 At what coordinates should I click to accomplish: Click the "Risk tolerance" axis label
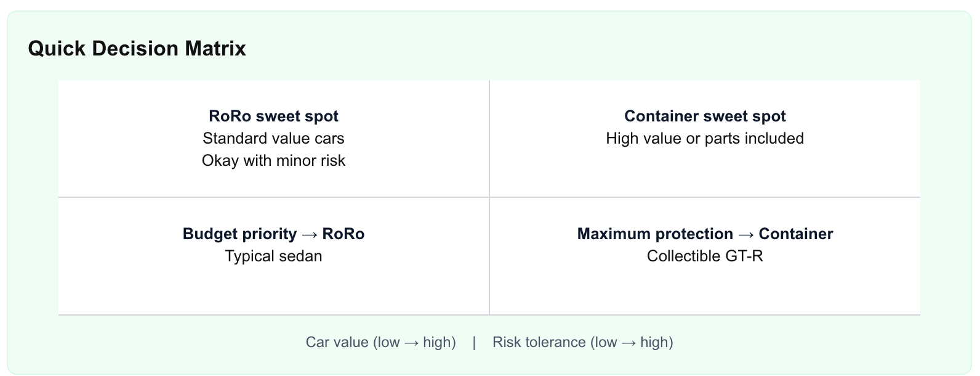click(539, 342)
